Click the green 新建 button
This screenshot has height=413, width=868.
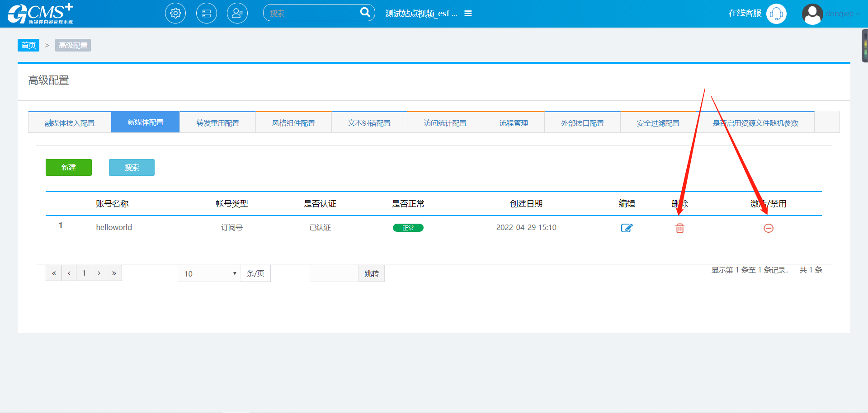point(69,167)
